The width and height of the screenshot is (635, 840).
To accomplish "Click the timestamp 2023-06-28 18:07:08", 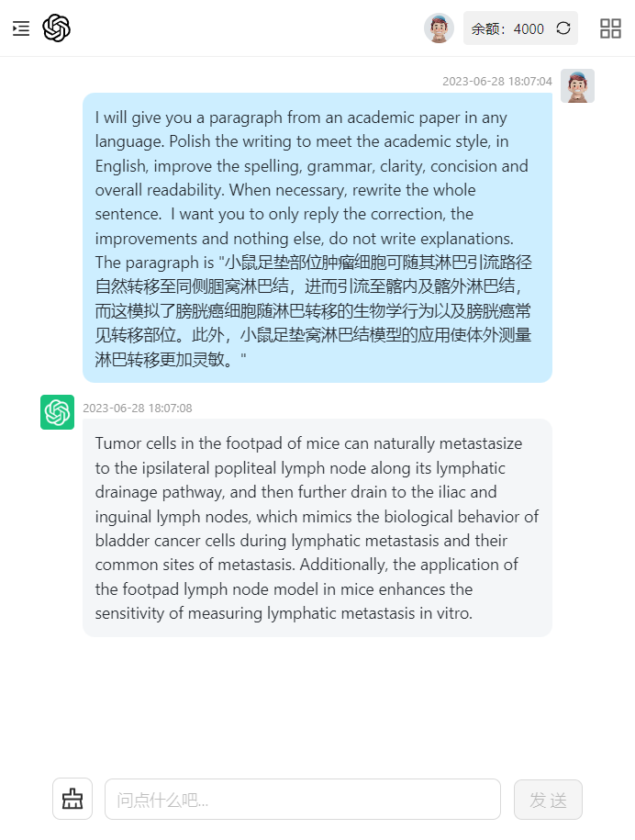I will pos(137,409).
